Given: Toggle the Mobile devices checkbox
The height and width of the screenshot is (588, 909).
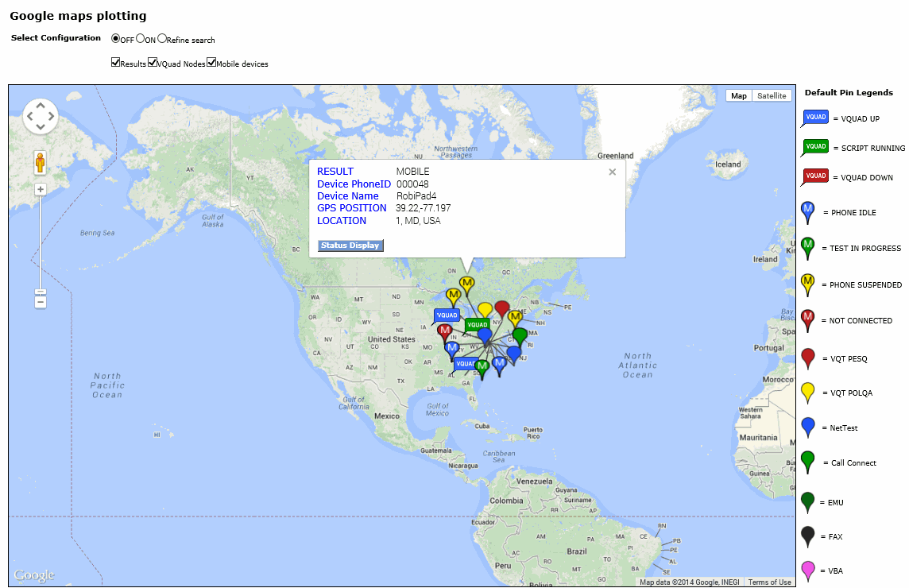Looking at the screenshot, I should click(x=211, y=63).
